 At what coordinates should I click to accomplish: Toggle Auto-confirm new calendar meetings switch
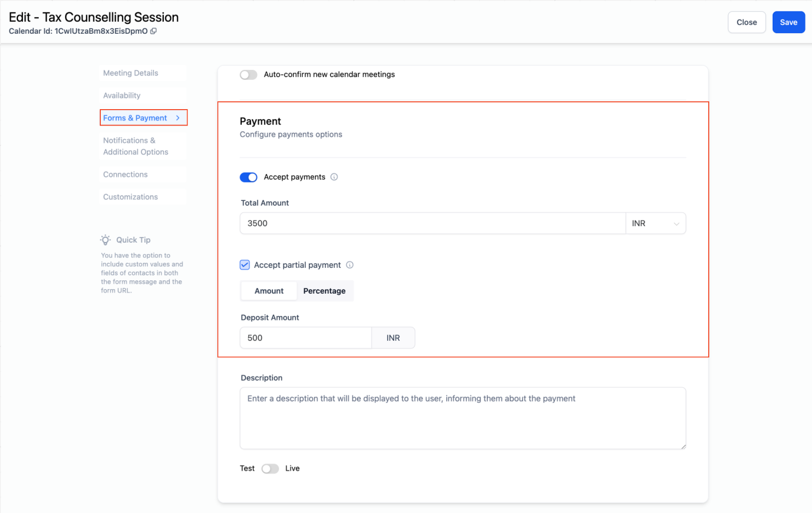point(248,75)
